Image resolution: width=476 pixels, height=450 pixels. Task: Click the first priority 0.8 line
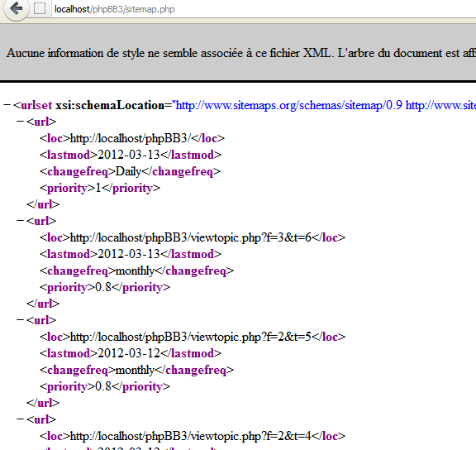click(105, 287)
